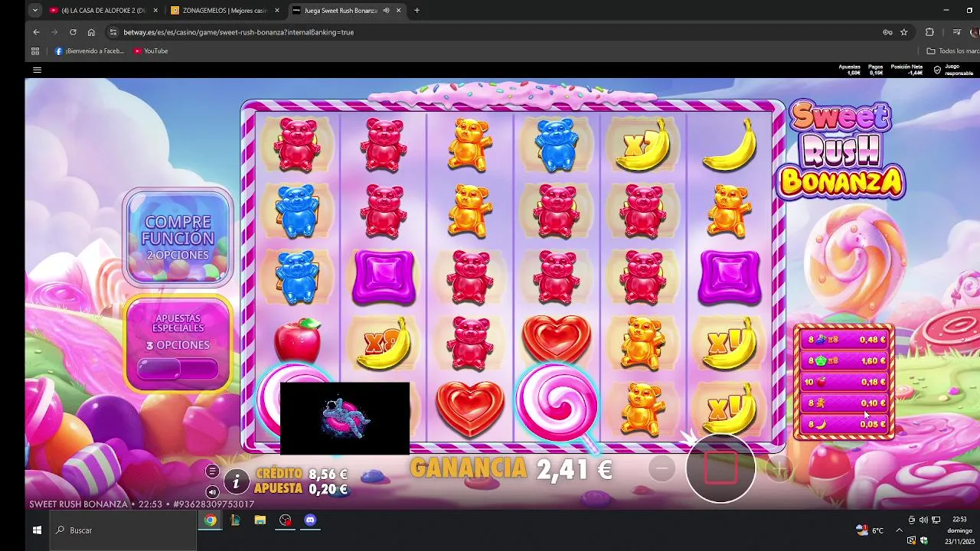Click the 0,18 € apple win row
This screenshot has height=551, width=980.
[x=844, y=381]
